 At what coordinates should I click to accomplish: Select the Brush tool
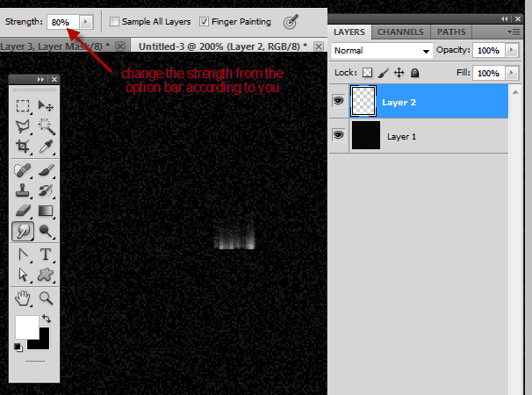point(46,170)
